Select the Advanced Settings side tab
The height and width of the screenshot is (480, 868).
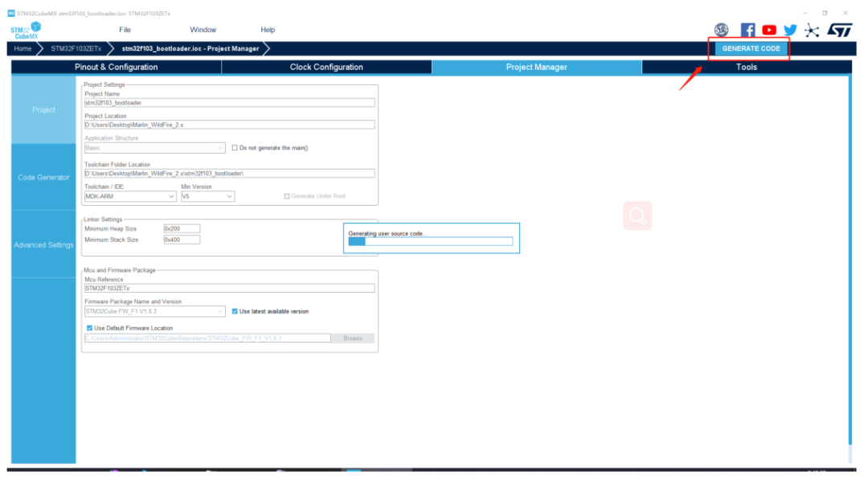(43, 244)
